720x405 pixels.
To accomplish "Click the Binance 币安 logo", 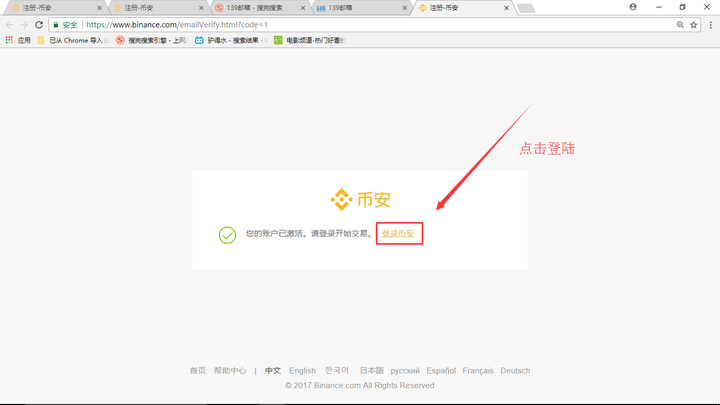I will tap(360, 200).
